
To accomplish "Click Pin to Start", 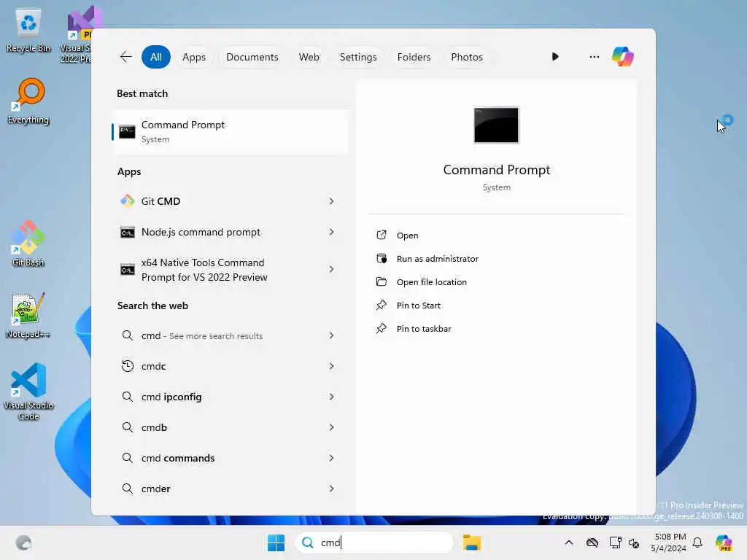I will [418, 306].
